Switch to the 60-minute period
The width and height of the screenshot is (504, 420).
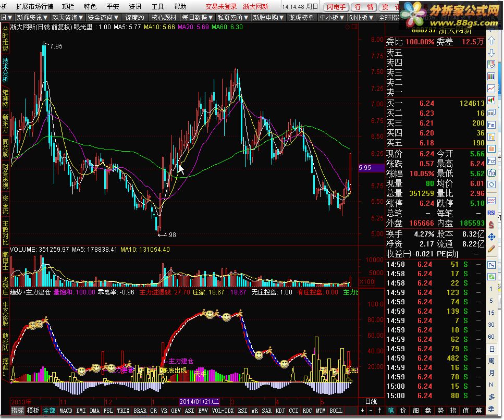[491, 337]
